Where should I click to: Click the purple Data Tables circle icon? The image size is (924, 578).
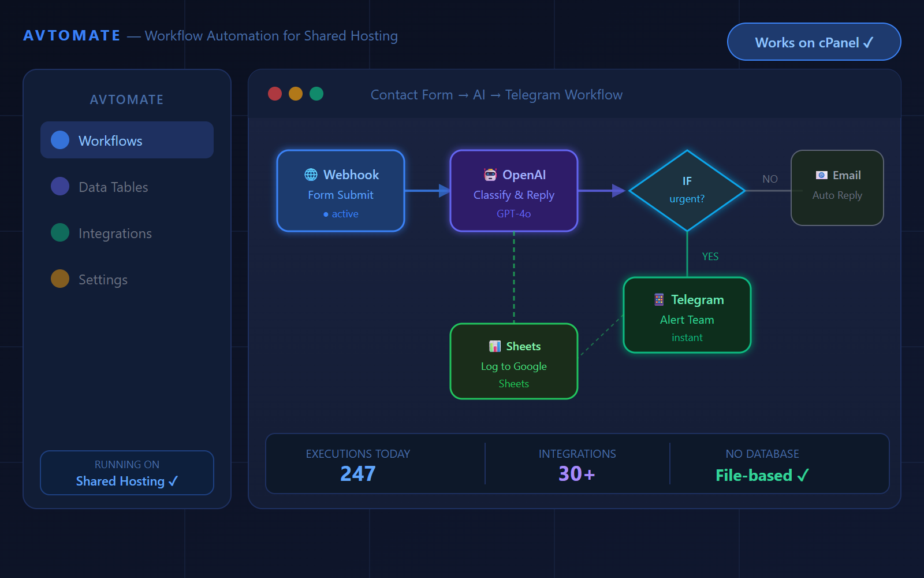[60, 186]
